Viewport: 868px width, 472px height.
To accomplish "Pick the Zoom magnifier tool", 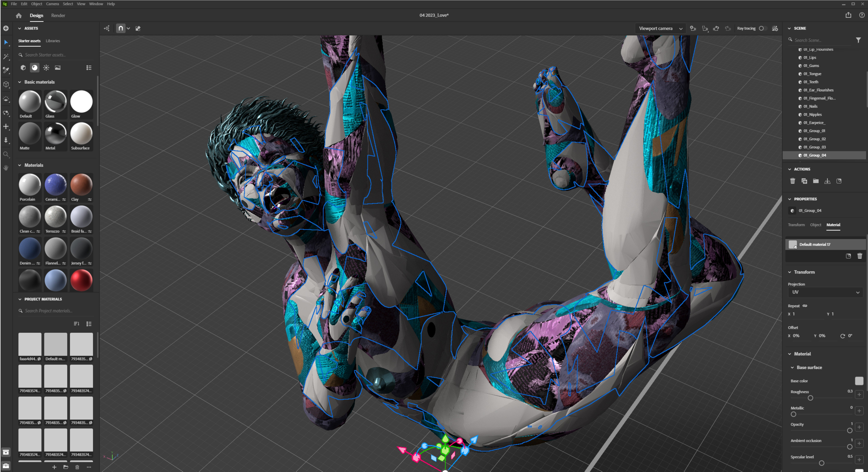I will (6, 154).
